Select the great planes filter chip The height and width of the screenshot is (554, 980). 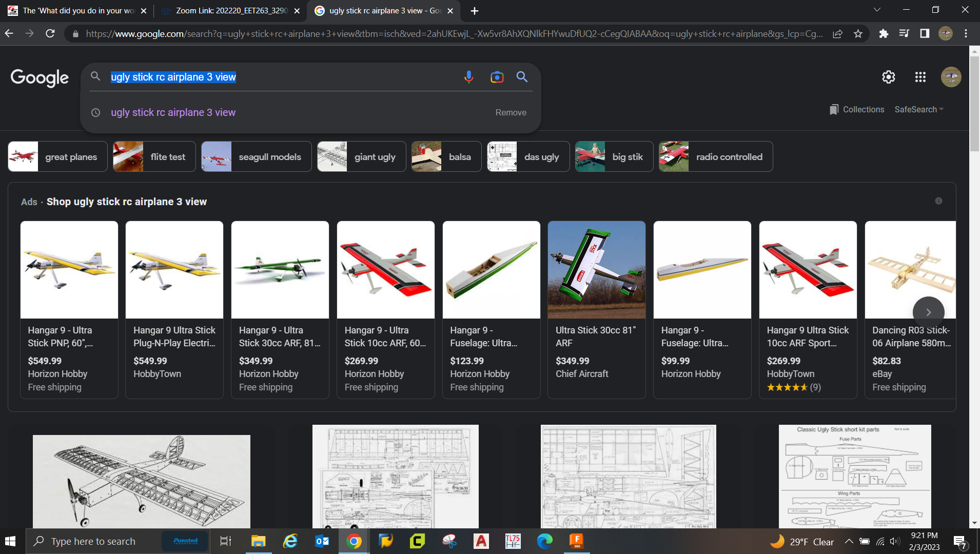click(57, 156)
